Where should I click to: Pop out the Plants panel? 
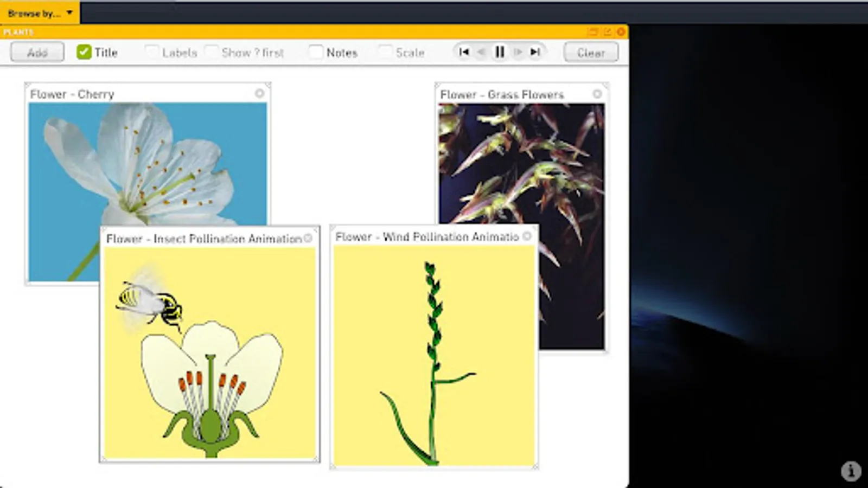pyautogui.click(x=607, y=32)
